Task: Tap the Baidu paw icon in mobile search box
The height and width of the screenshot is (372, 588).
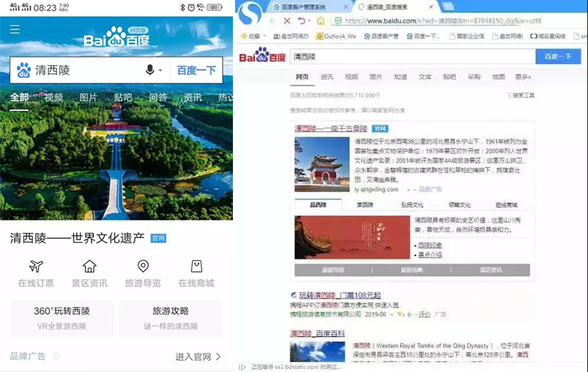Action: point(24,70)
